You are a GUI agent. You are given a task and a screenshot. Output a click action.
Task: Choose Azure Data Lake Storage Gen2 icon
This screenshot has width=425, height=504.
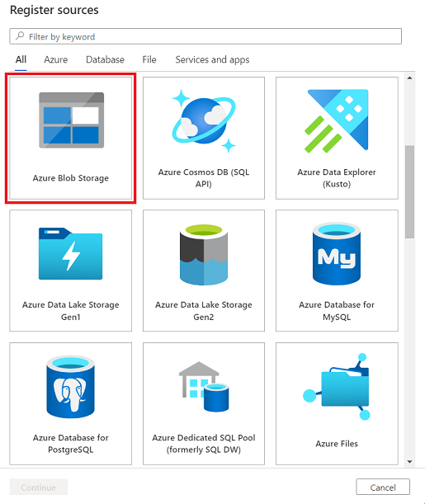click(204, 255)
